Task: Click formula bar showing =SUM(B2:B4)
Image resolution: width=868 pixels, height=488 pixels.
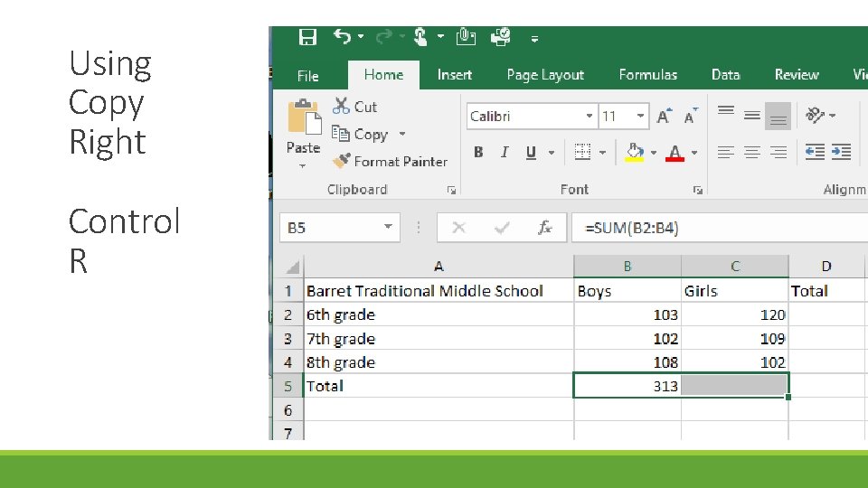Action: coord(720,228)
